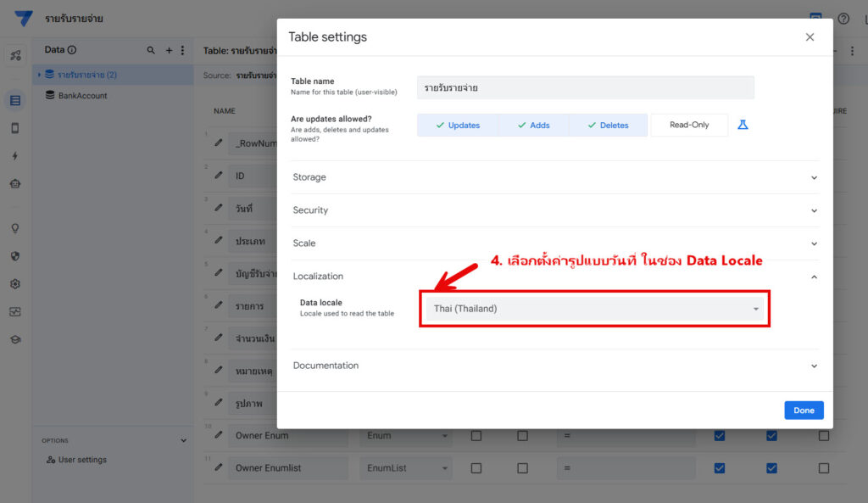The width and height of the screenshot is (868, 503).
Task: Click the top sidebar icon above the Data icon
Action: coord(15,55)
